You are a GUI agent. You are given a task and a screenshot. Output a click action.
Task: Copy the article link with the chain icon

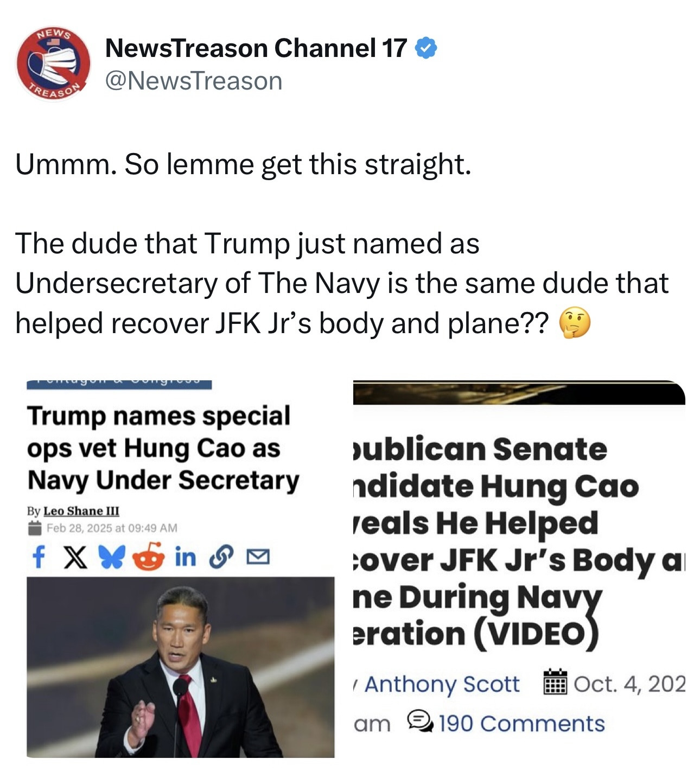pos(221,557)
